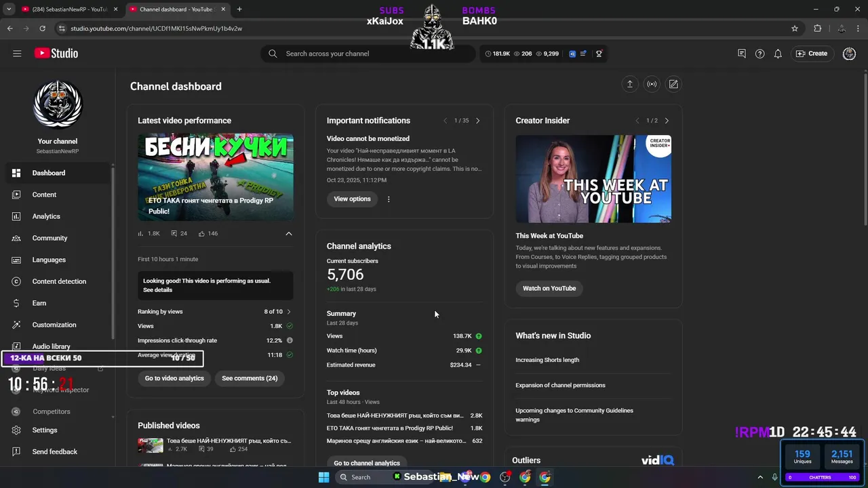This screenshot has width=868, height=488.
Task: Open the notifications bell icon
Action: tap(778, 54)
